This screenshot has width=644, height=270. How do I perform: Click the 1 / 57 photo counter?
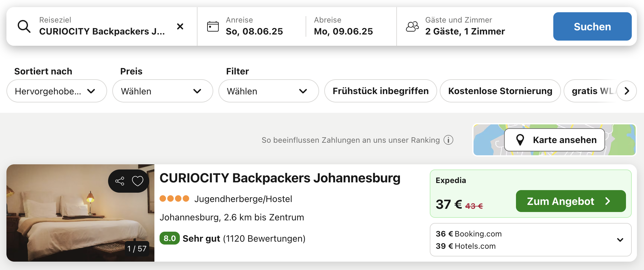click(137, 249)
